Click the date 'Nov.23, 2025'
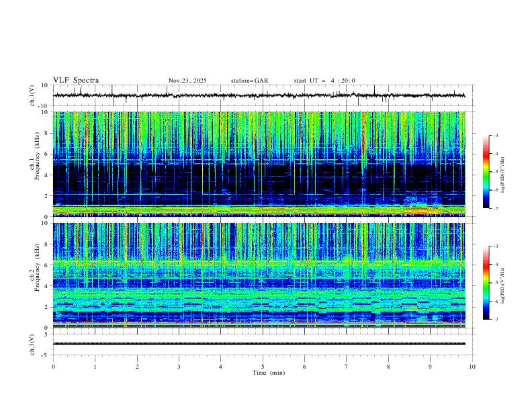The height and width of the screenshot is (411, 532). [187, 81]
